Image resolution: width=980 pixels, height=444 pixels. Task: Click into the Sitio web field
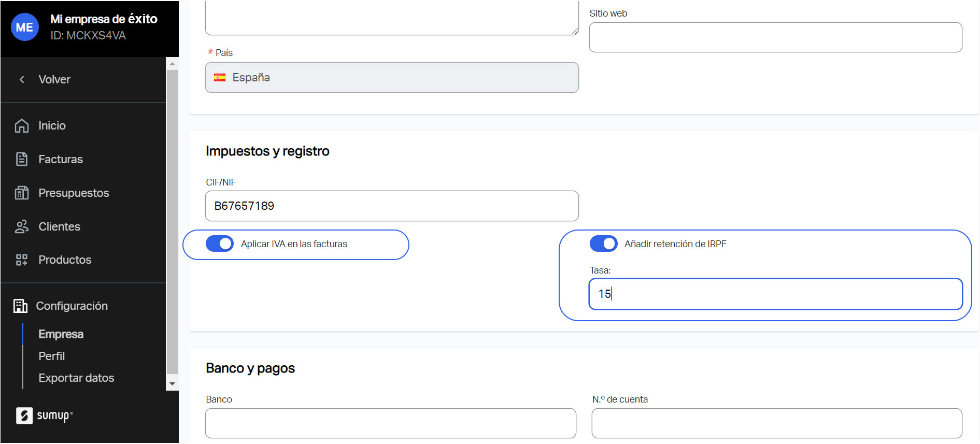click(775, 37)
